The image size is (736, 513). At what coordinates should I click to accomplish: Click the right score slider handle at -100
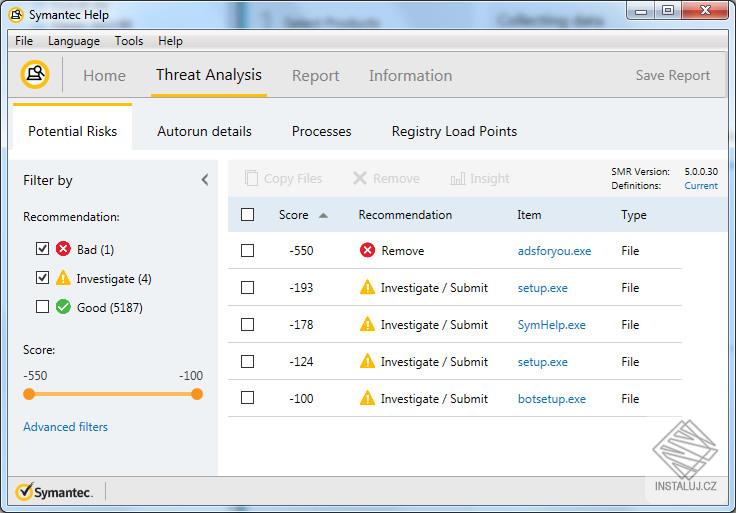point(197,394)
